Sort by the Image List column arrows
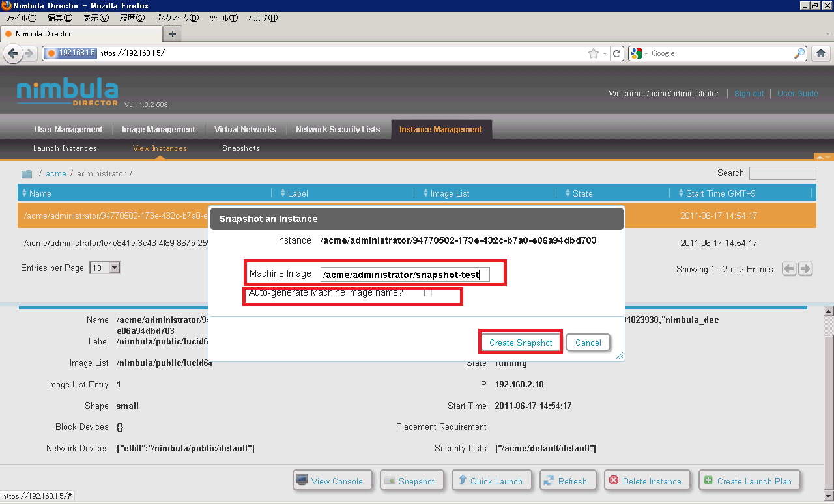 click(425, 193)
